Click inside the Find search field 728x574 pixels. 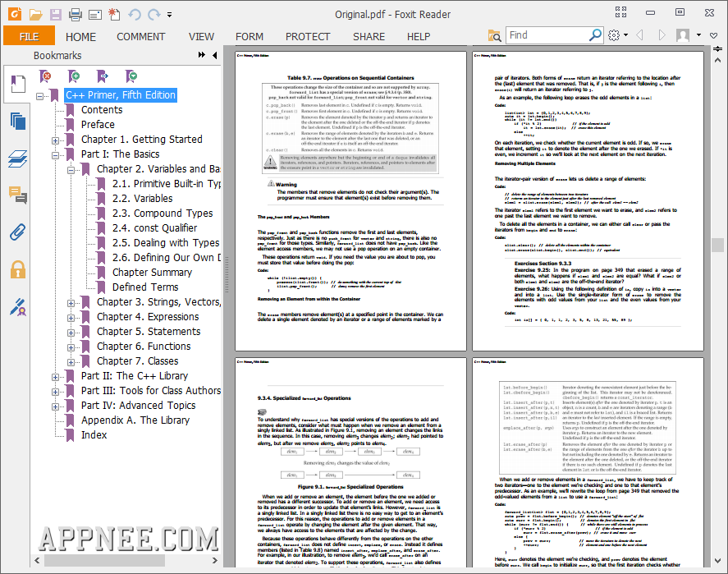pyautogui.click(x=548, y=34)
